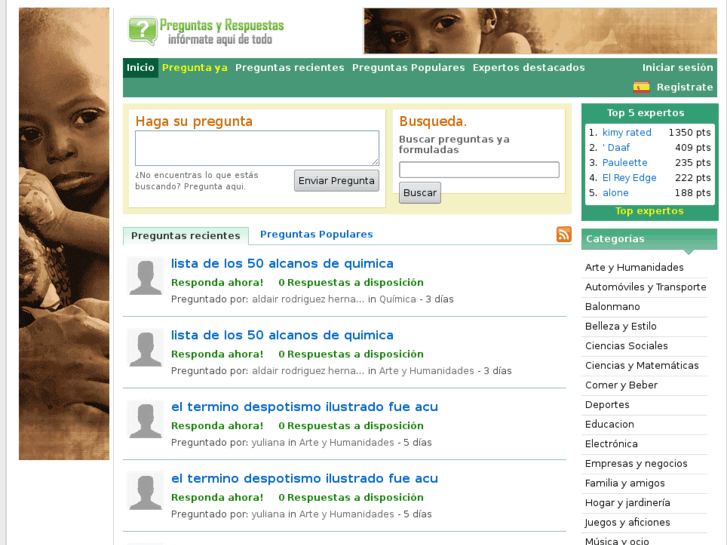Open Preguntas recientes in the top navigation

pos(290,68)
